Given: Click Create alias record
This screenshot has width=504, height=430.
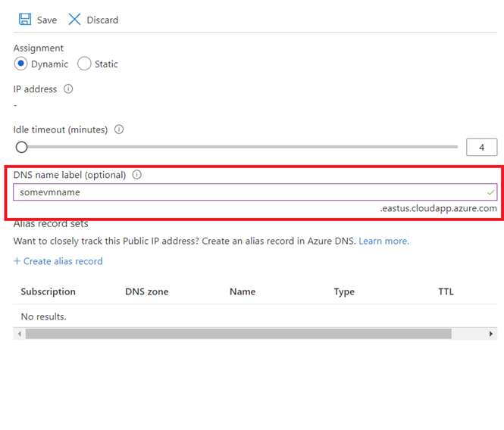Looking at the screenshot, I should (x=58, y=261).
